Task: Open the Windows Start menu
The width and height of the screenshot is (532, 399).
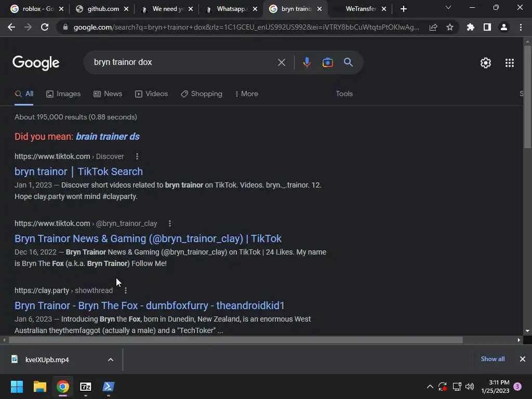Action: tap(17, 387)
